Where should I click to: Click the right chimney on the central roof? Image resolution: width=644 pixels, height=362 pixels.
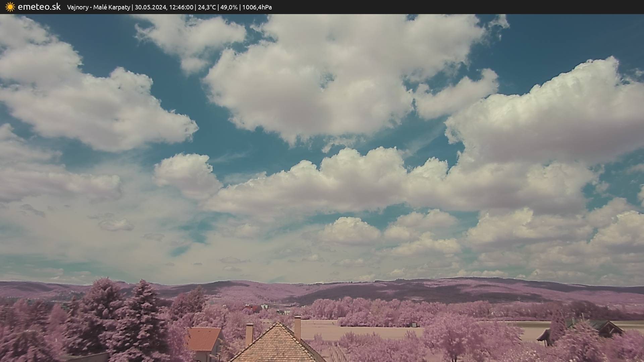(x=298, y=327)
